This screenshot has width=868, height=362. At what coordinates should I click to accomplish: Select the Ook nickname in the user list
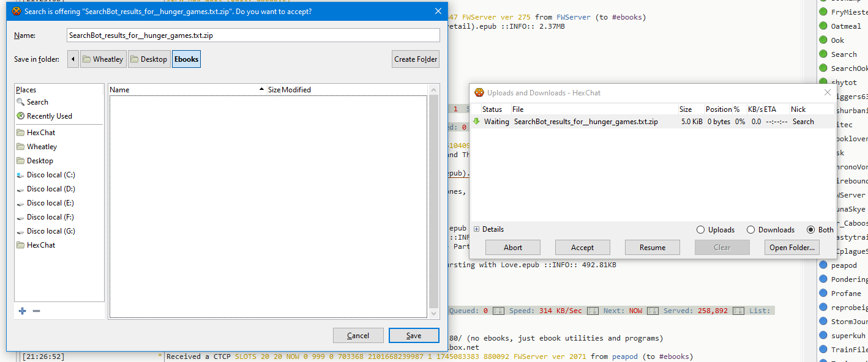click(837, 40)
